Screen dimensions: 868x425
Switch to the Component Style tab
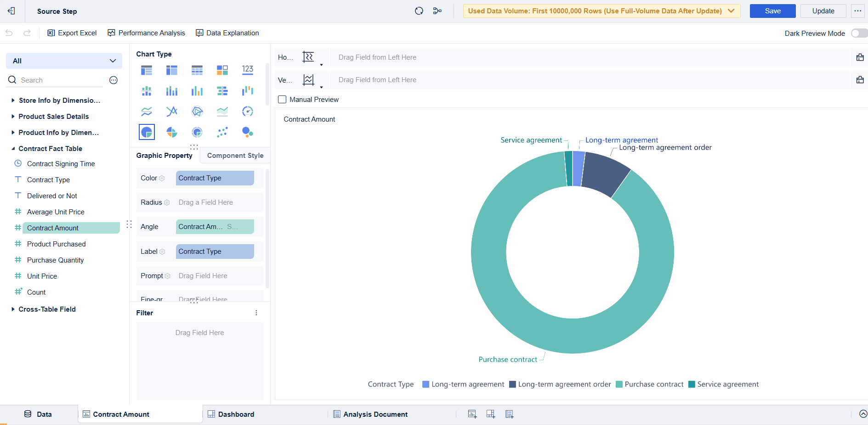[235, 156]
